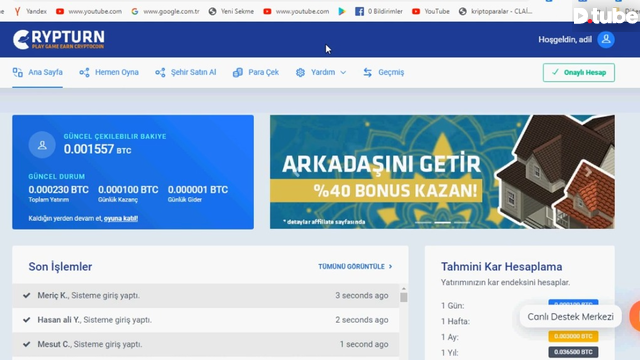Click the Crypturn logo

tap(59, 40)
